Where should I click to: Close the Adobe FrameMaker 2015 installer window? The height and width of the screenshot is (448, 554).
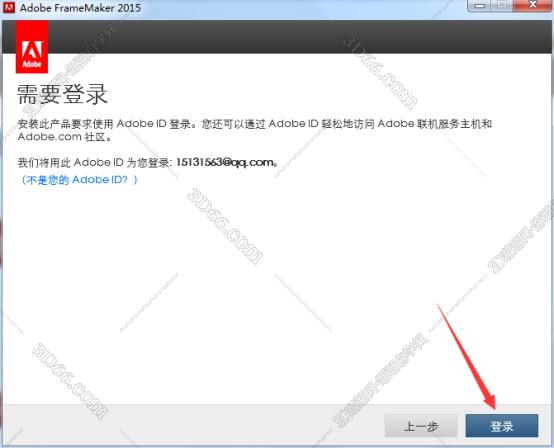(533, 5)
